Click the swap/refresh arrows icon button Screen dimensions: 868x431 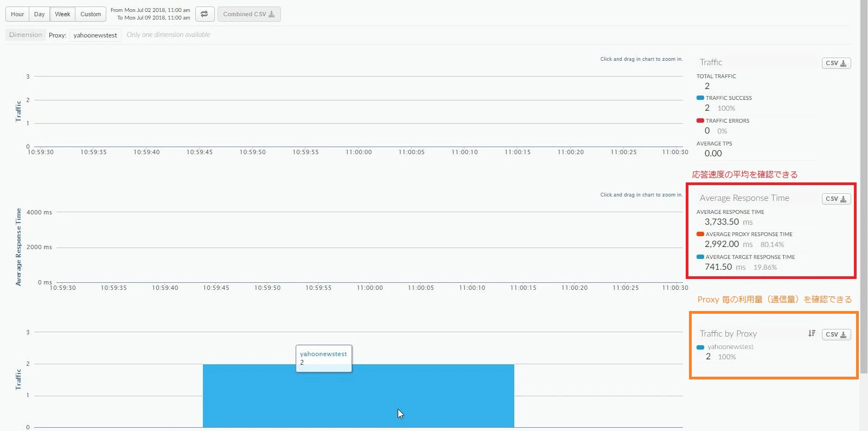[x=205, y=14]
